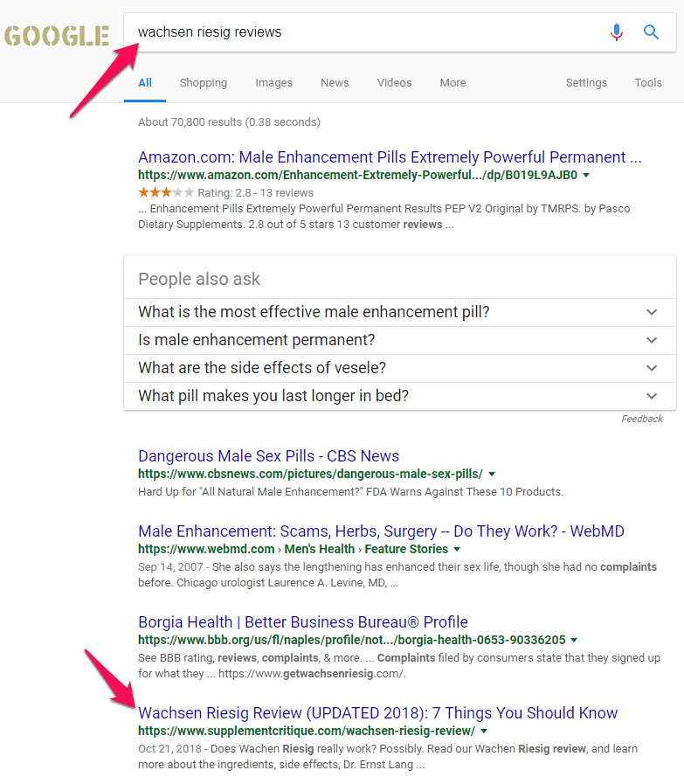Switch to the Shopping tab
684x784 pixels.
tap(204, 82)
